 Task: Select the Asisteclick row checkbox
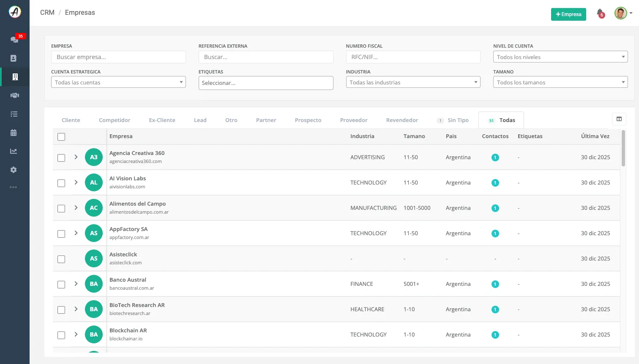(61, 259)
